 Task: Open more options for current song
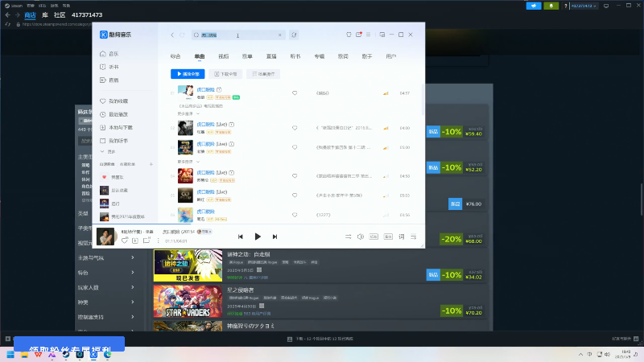tap(158, 241)
